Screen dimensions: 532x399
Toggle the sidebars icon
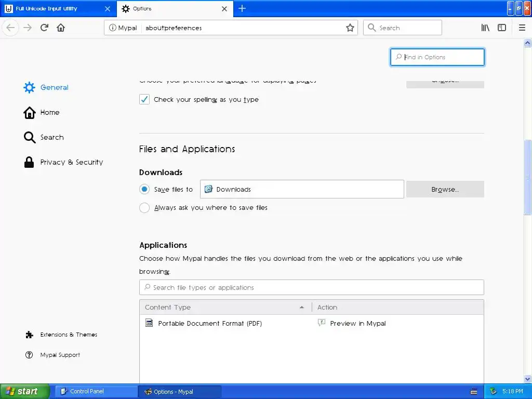502,28
